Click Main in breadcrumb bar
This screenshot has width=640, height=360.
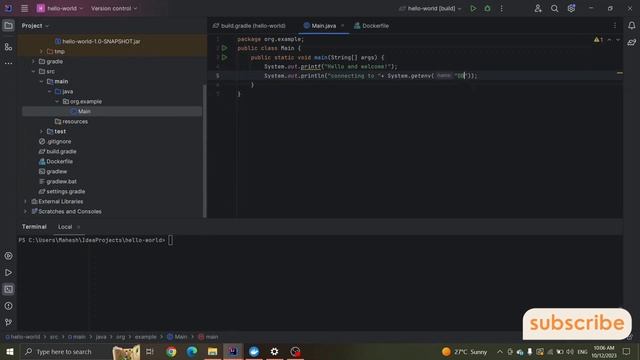(x=177, y=337)
